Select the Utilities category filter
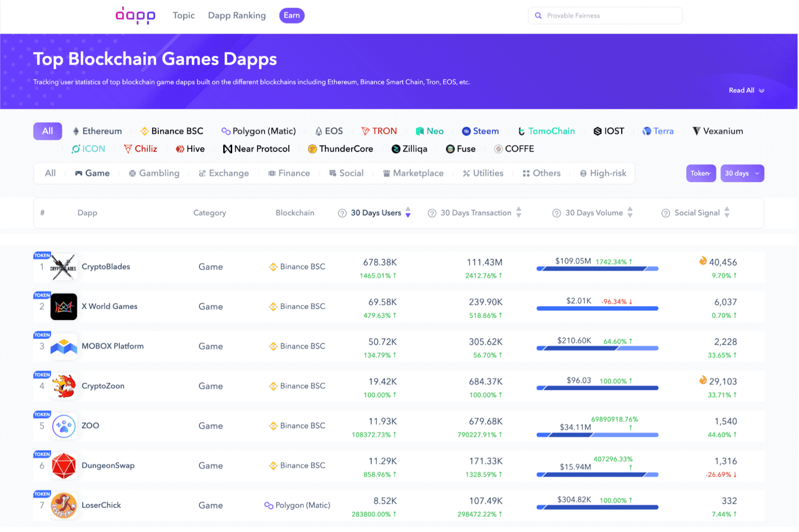This screenshot has height=532, width=799. 483,174
